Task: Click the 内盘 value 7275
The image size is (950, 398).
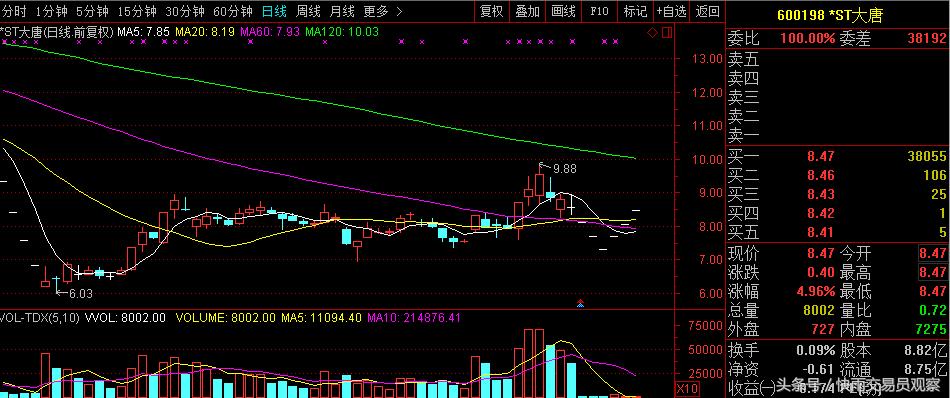Action: pos(931,330)
